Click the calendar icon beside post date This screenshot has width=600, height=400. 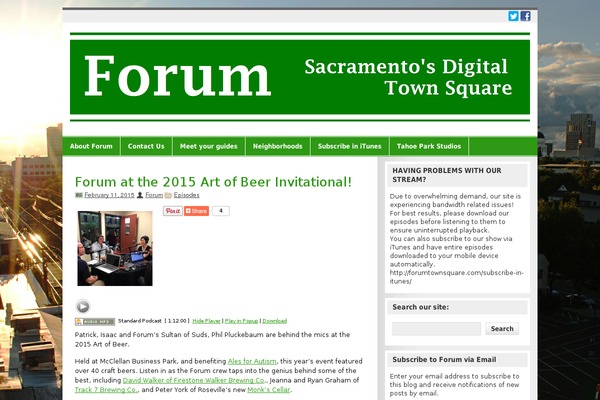coord(79,195)
